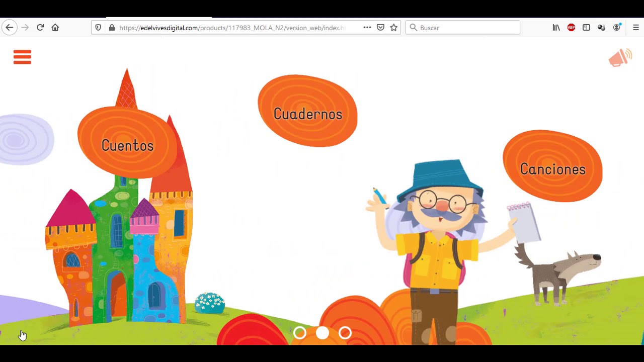
Task: Click the extension icon beside the sidebar icon
Action: 601,28
